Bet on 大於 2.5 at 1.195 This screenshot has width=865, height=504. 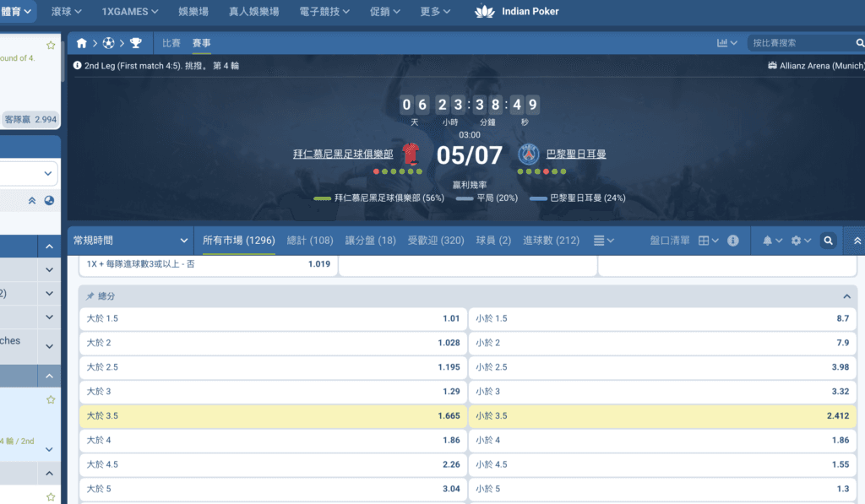click(x=273, y=367)
